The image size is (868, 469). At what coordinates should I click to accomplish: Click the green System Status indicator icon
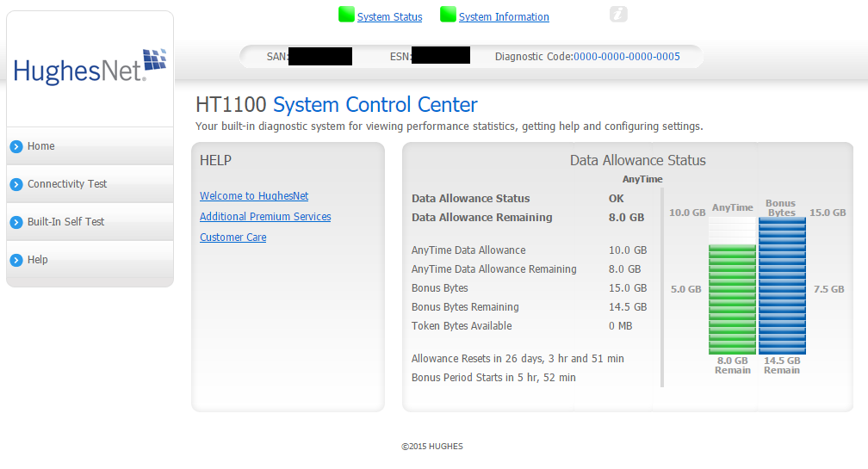point(346,15)
